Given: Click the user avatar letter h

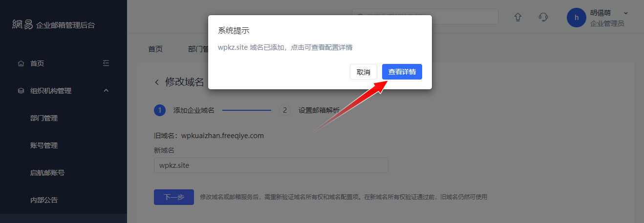Looking at the screenshot, I should point(577,18).
